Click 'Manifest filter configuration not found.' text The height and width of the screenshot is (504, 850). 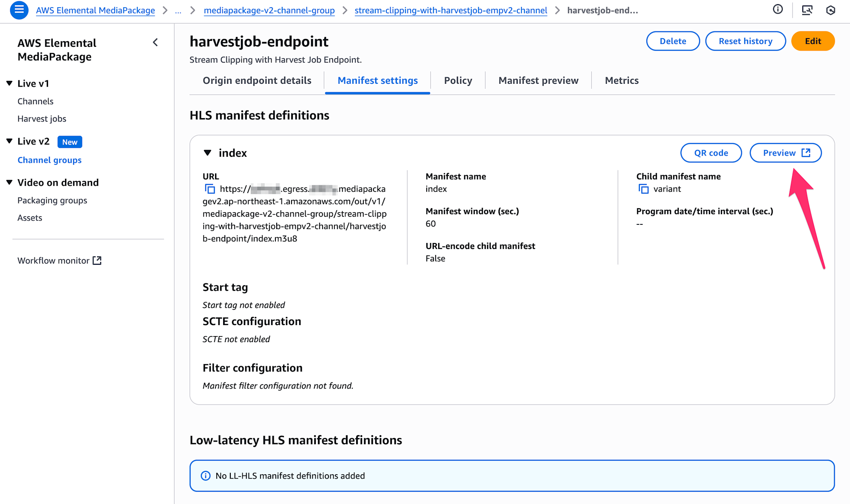278,386
